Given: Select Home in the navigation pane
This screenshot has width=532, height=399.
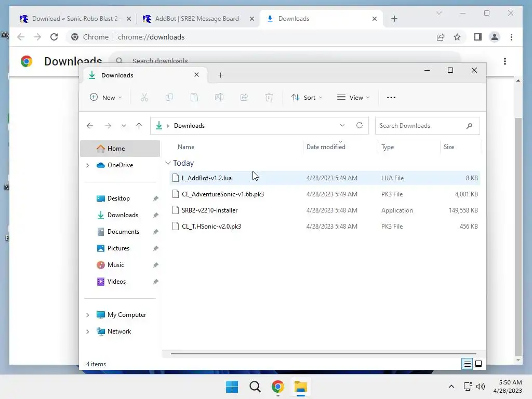Looking at the screenshot, I should 120,149.
